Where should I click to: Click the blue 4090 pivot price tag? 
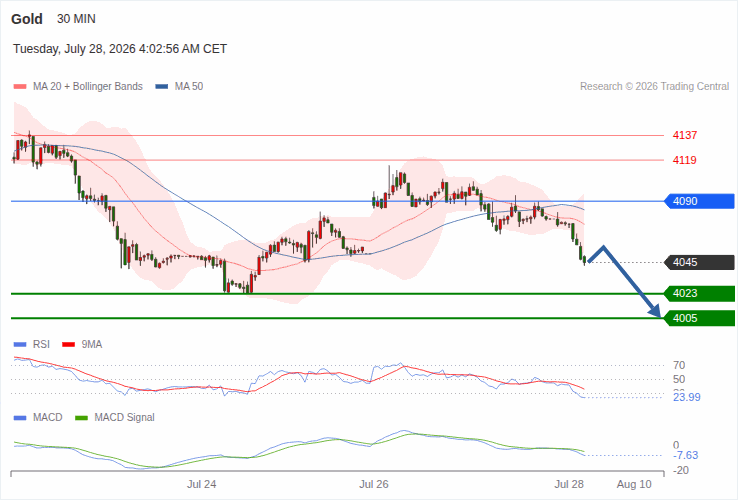pos(699,201)
